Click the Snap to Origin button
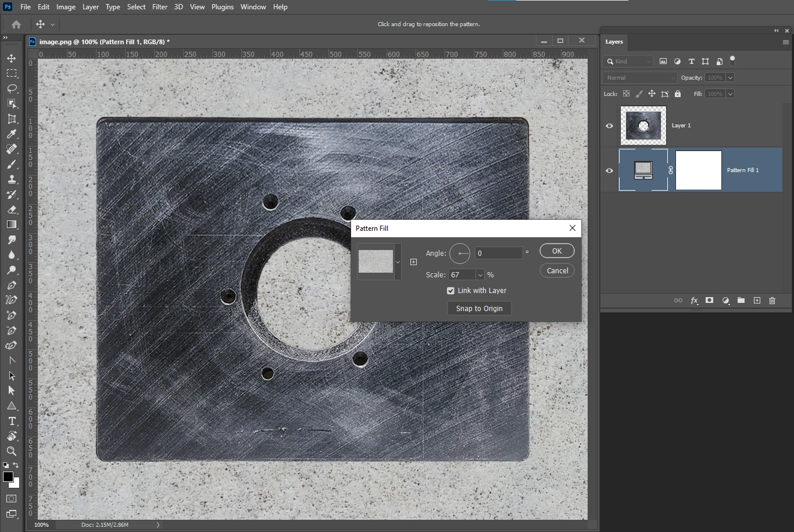794x532 pixels. pos(479,308)
